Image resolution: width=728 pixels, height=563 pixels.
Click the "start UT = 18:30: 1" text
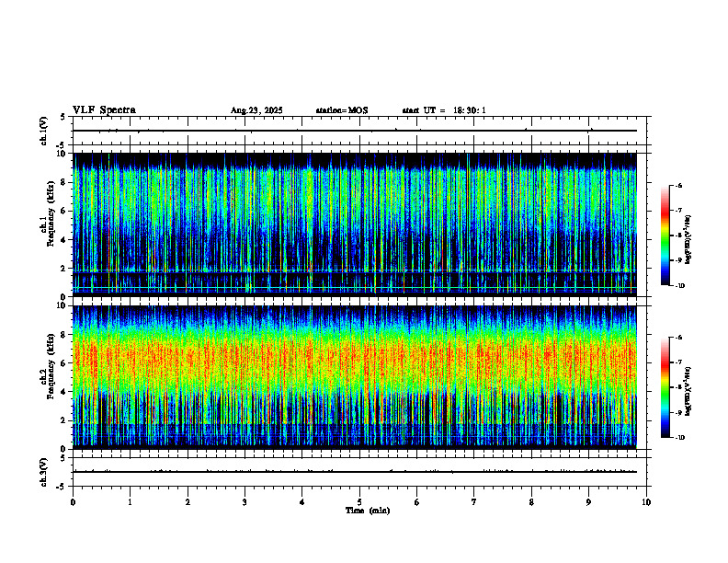tap(444, 110)
